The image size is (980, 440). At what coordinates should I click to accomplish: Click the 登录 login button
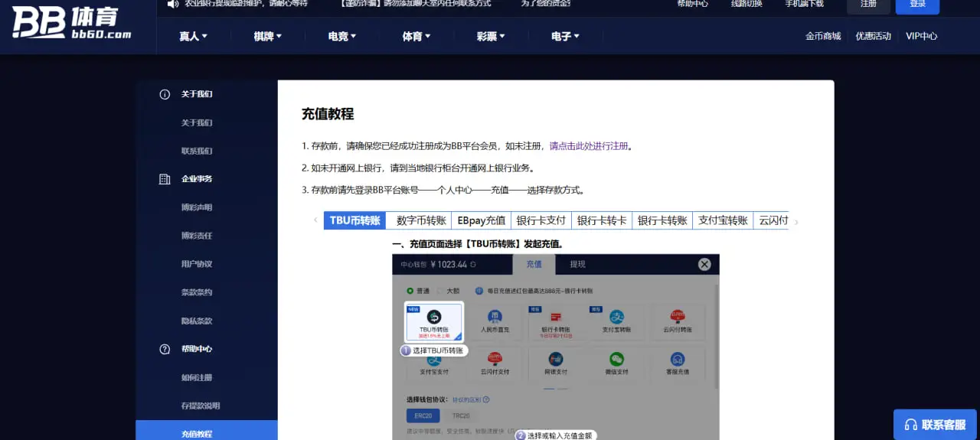pos(917,5)
